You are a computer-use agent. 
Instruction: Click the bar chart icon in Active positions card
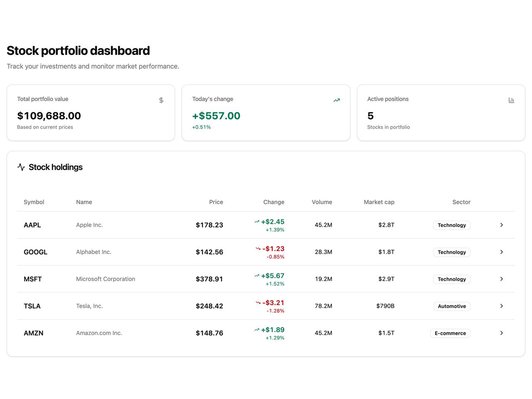(512, 100)
